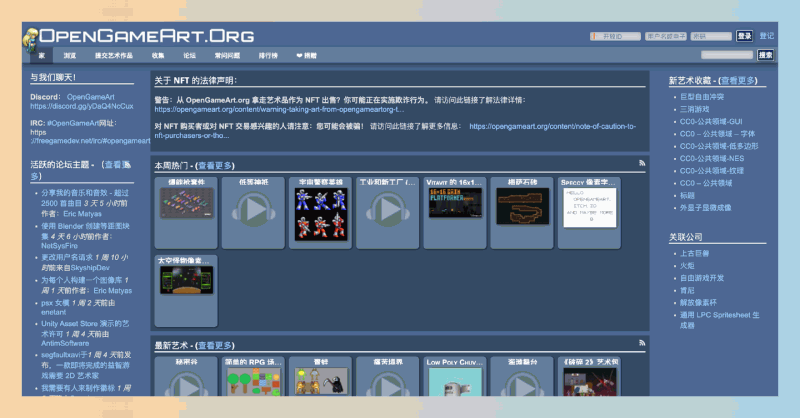Open the orange cave map thumbnail
Screen dimensions: 800x418
[522, 206]
